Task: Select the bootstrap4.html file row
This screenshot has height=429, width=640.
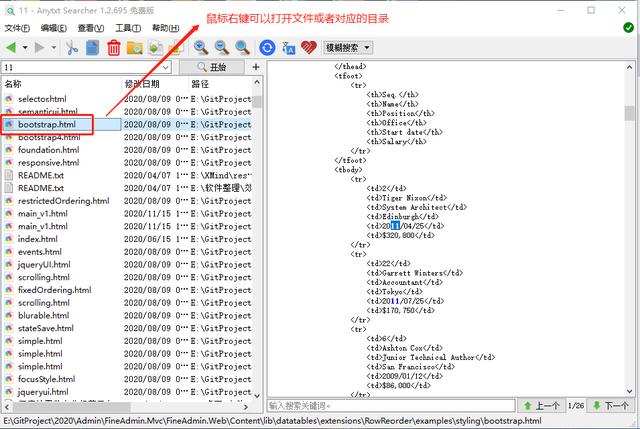Action: [x=127, y=137]
